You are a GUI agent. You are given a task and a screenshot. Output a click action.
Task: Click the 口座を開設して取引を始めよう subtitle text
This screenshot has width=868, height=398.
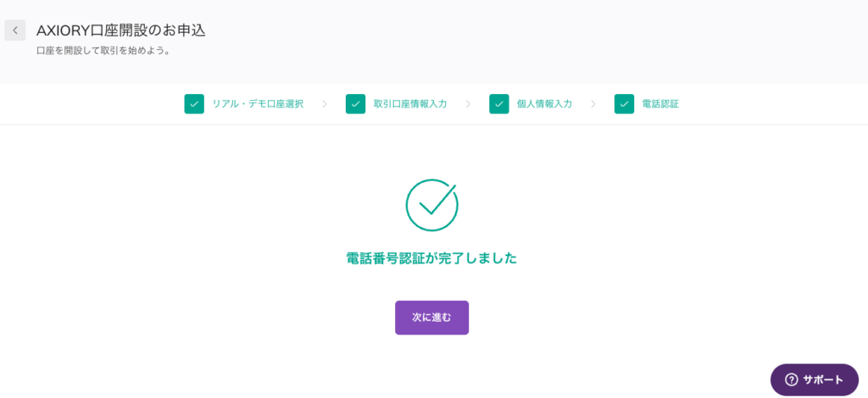pos(103,51)
